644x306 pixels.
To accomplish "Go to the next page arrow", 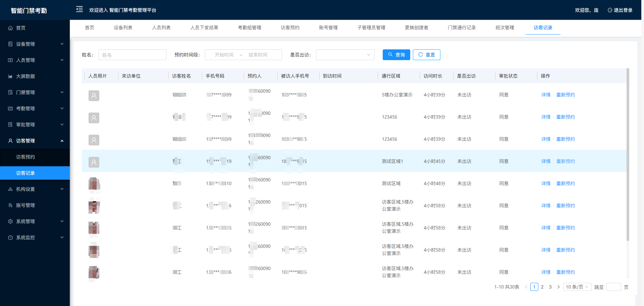I will coord(558,287).
